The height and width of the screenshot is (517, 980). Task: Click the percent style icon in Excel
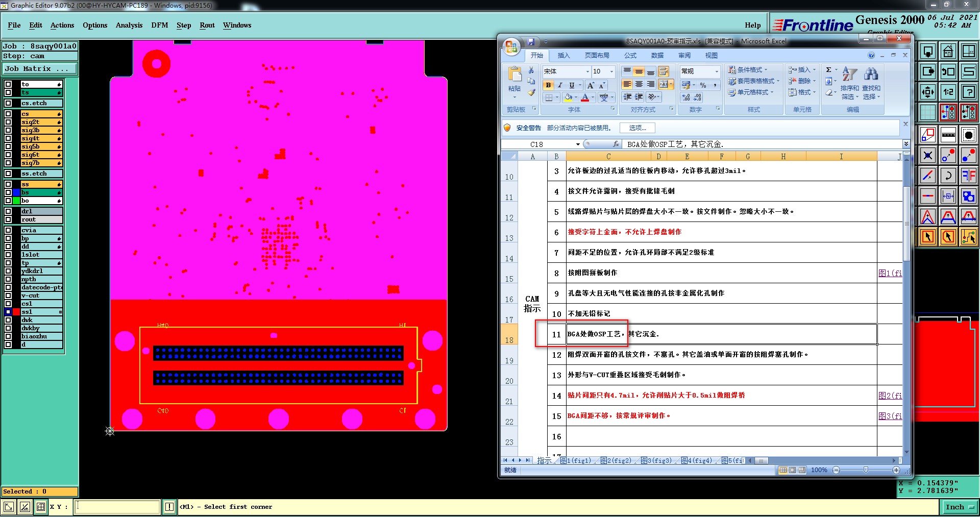[x=703, y=85]
